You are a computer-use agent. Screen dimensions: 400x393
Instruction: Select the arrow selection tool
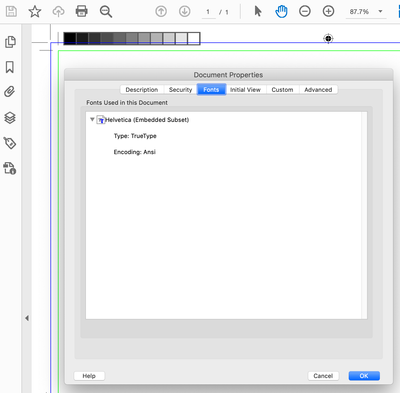tap(258, 11)
